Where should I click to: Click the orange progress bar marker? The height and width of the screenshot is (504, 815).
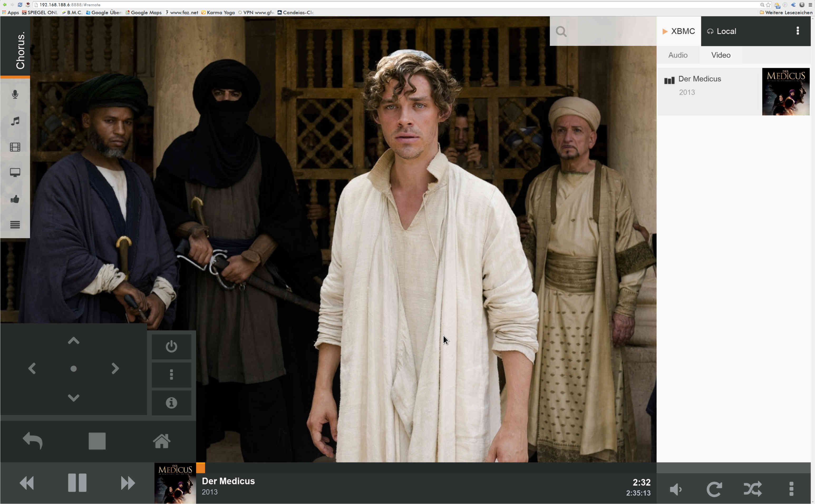200,468
